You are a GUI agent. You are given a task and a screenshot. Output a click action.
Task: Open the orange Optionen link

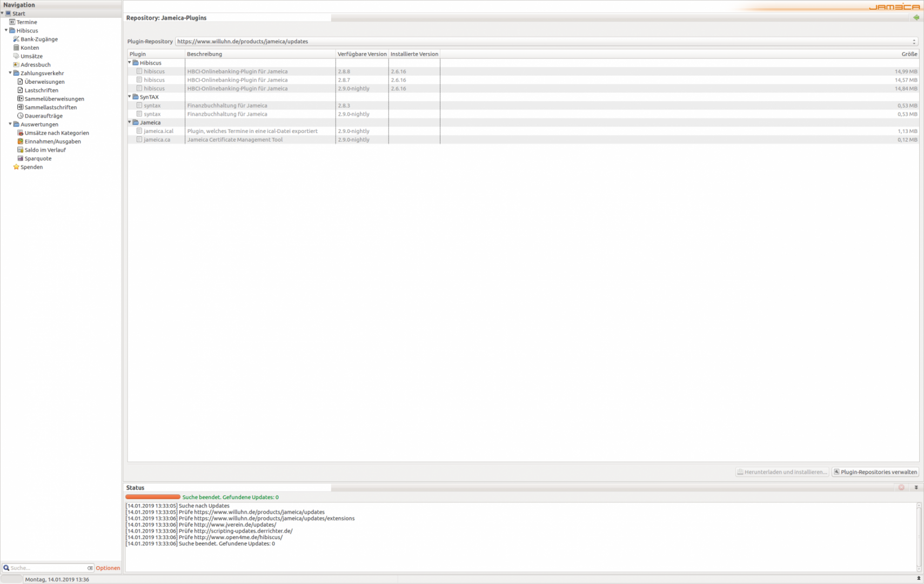108,568
